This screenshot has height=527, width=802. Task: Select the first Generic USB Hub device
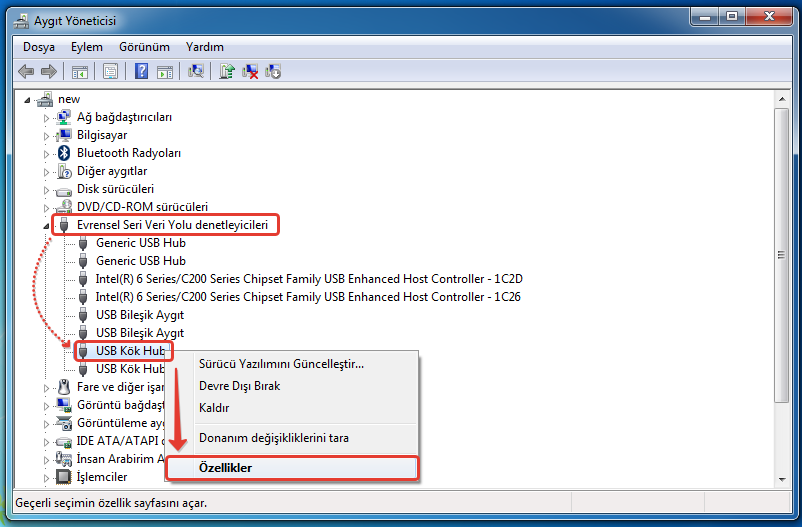click(140, 243)
